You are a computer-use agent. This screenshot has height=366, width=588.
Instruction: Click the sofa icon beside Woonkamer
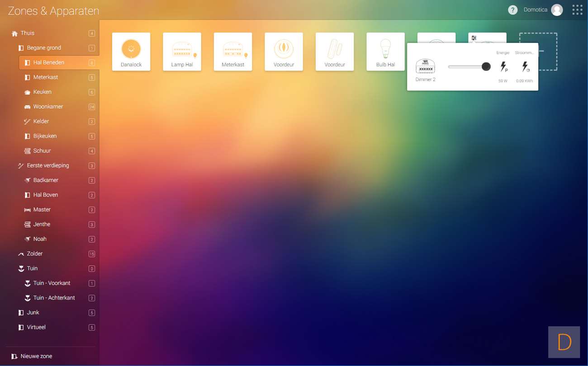tap(27, 107)
